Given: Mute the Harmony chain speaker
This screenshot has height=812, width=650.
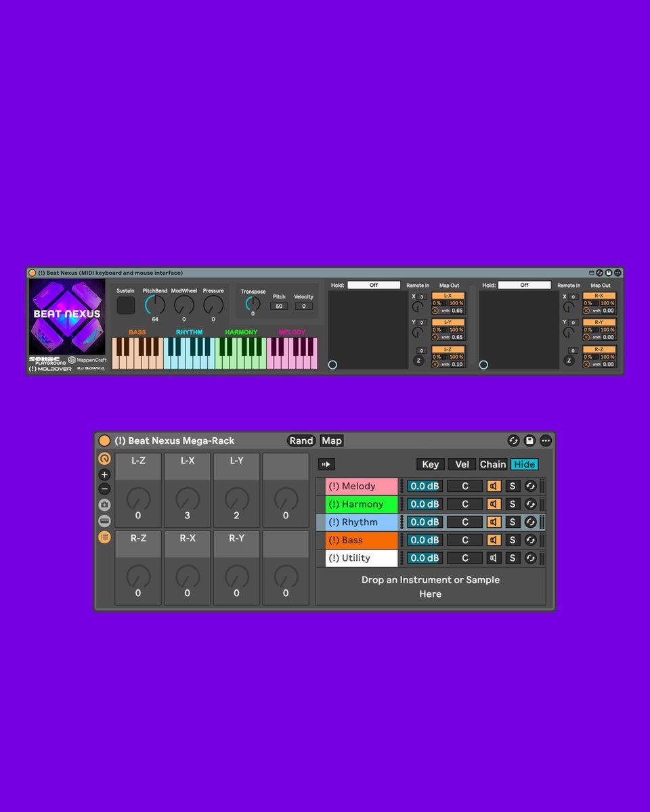Looking at the screenshot, I should point(494,504).
